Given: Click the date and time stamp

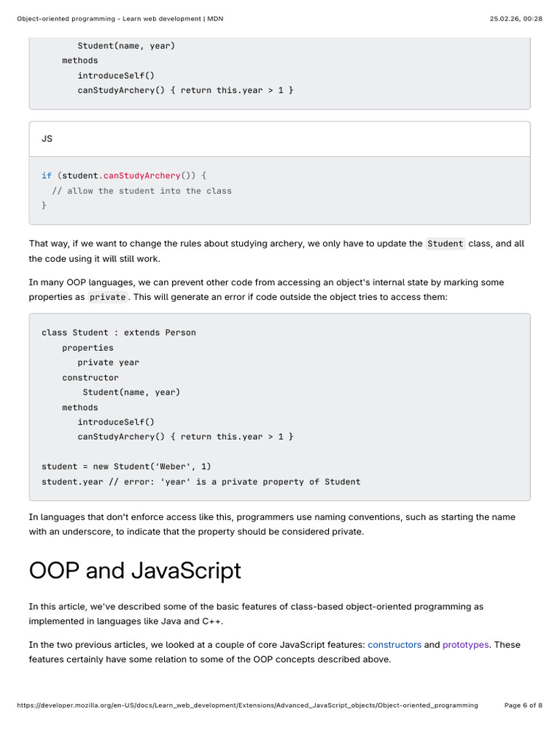Looking at the screenshot, I should (516, 19).
